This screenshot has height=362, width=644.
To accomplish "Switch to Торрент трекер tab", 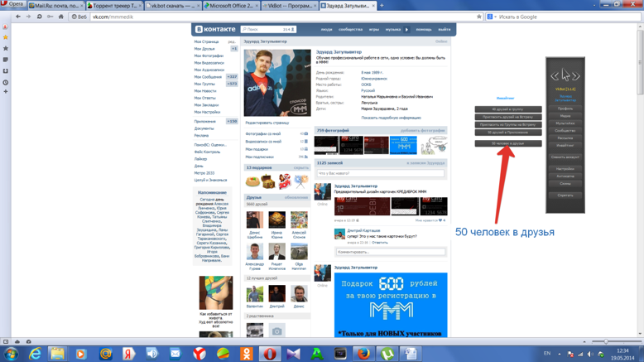I will [114, 6].
